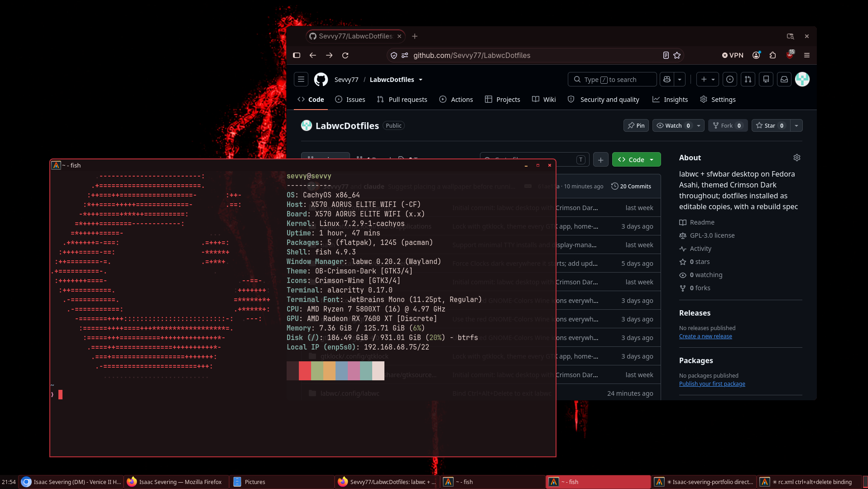Edit repository About settings gear
This screenshot has height=489, width=868.
coord(797,158)
